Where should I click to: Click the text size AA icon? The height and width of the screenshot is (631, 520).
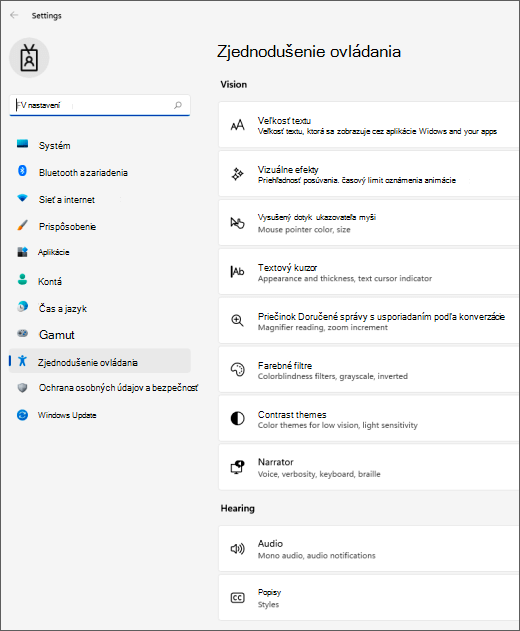(237, 125)
